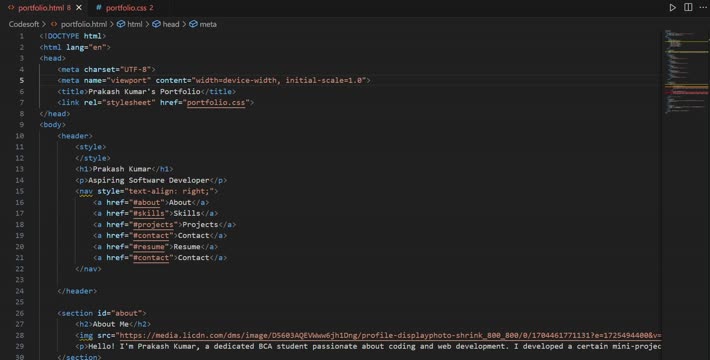
Task: Click line number 15 in the gutter
Action: point(19,191)
